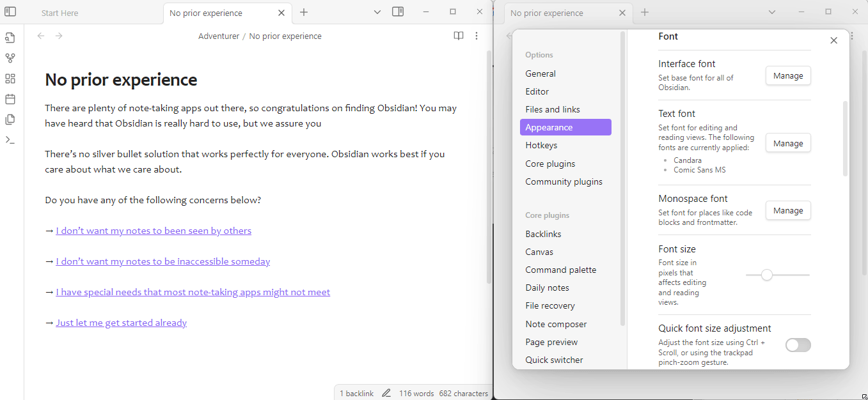Toggle the right sidebar panel icon
This screenshot has height=400, width=868.
click(x=398, y=12)
